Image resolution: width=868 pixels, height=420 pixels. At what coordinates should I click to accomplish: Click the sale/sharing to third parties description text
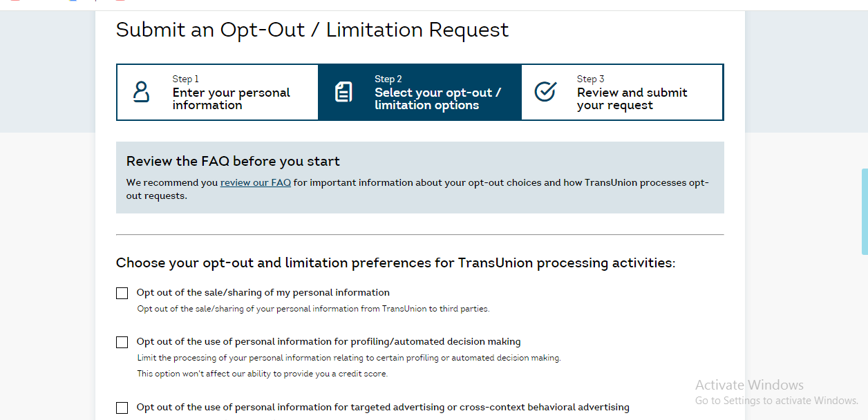pos(313,309)
